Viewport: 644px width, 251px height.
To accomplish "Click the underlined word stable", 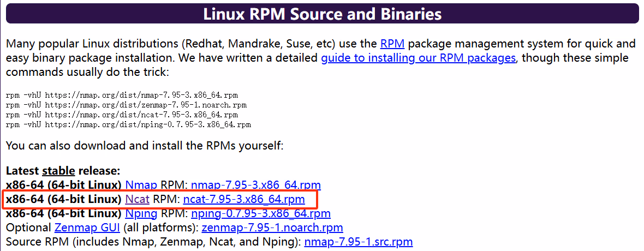I will [x=59, y=171].
